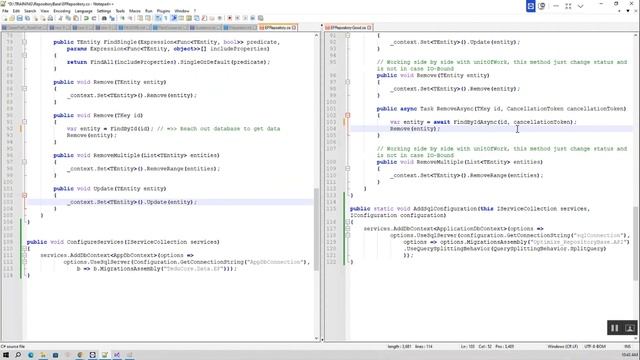Switch to the EFRepositoryGood.cs tab in the right pane
This screenshot has width=640, height=360.
348,28
